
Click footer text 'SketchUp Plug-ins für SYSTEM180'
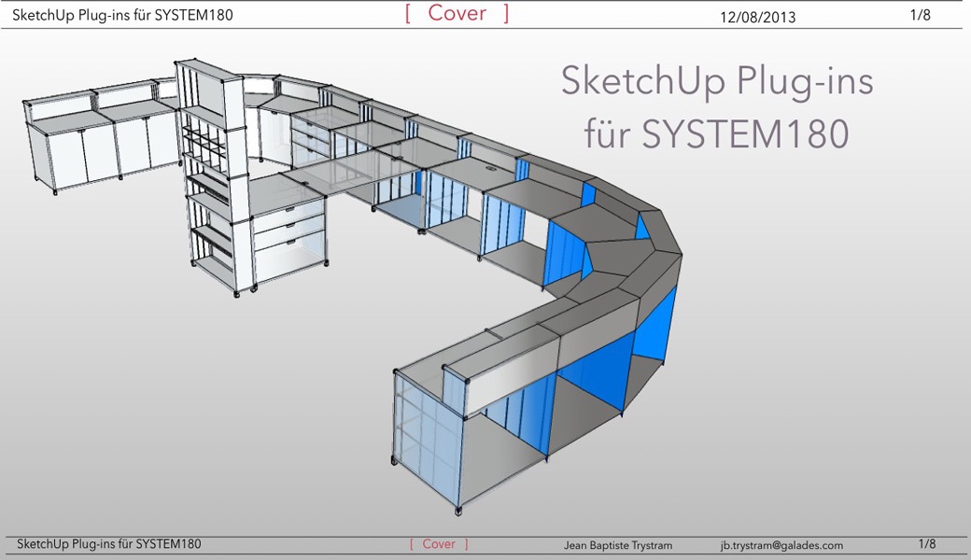[109, 544]
